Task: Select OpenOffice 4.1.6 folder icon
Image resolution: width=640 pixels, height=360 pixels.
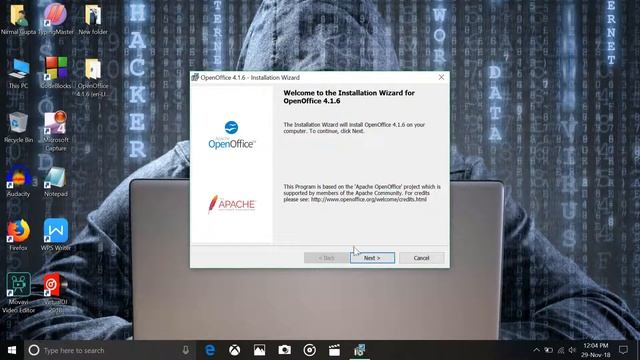Action: click(93, 78)
